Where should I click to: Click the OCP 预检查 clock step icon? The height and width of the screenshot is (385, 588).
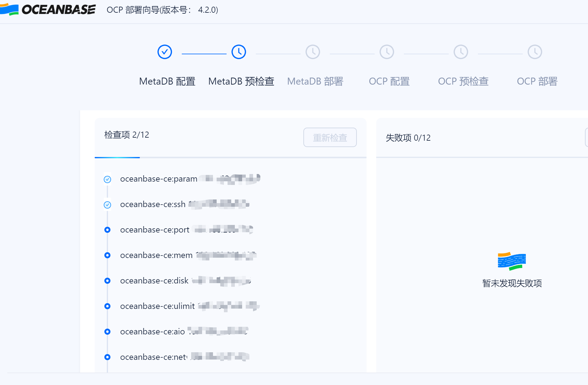[461, 52]
